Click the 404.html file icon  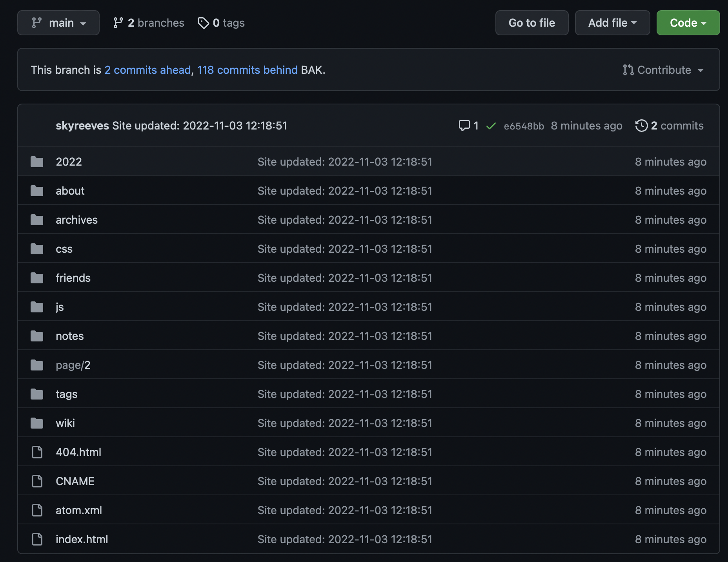(x=37, y=452)
